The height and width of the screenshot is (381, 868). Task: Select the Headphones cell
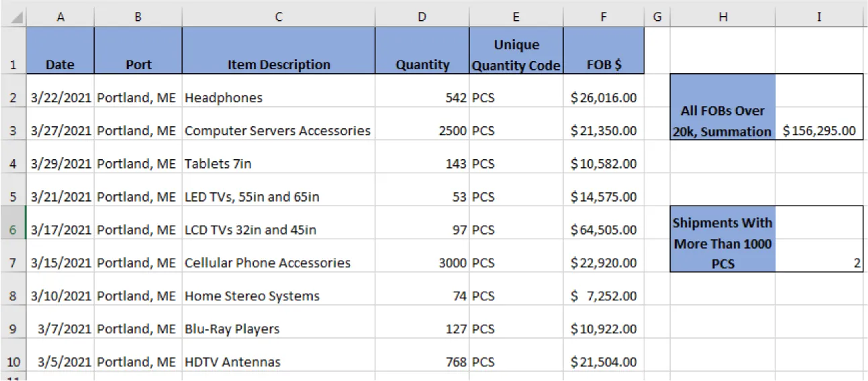point(279,97)
